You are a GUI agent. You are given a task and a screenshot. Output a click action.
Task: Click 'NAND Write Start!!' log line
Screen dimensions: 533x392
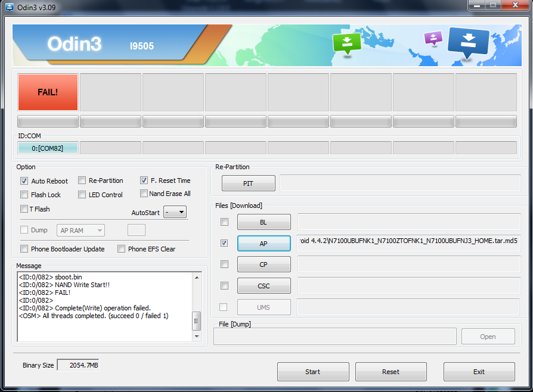click(64, 285)
